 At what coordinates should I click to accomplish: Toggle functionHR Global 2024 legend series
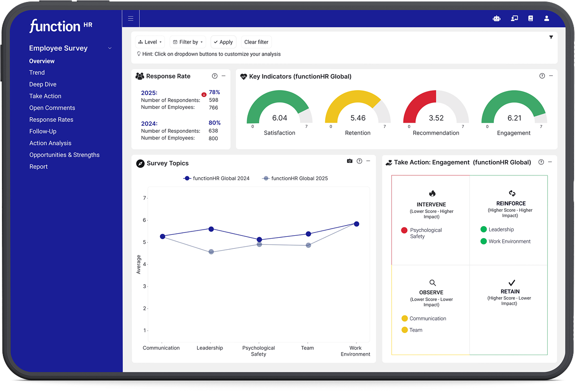pos(216,178)
